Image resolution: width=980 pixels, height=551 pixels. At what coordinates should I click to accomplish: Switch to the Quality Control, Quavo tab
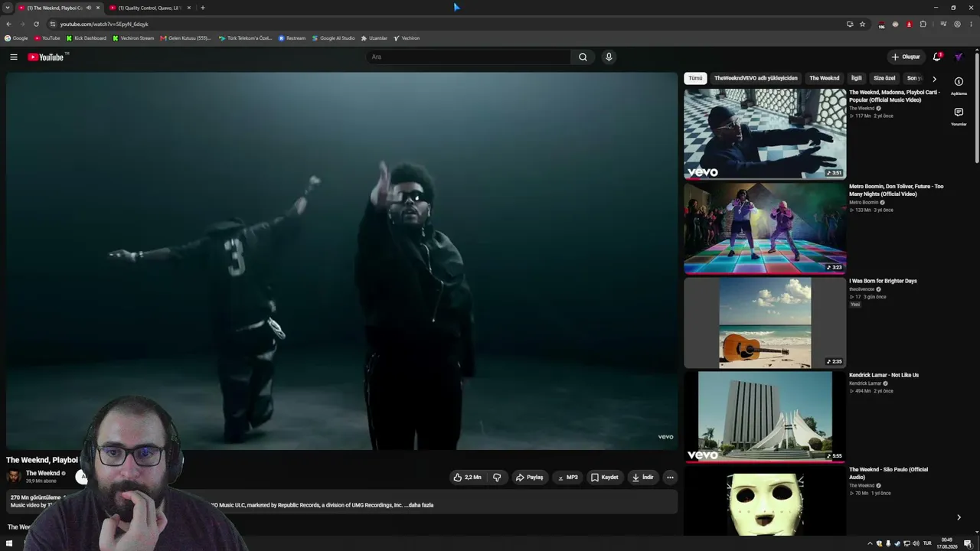tap(150, 8)
